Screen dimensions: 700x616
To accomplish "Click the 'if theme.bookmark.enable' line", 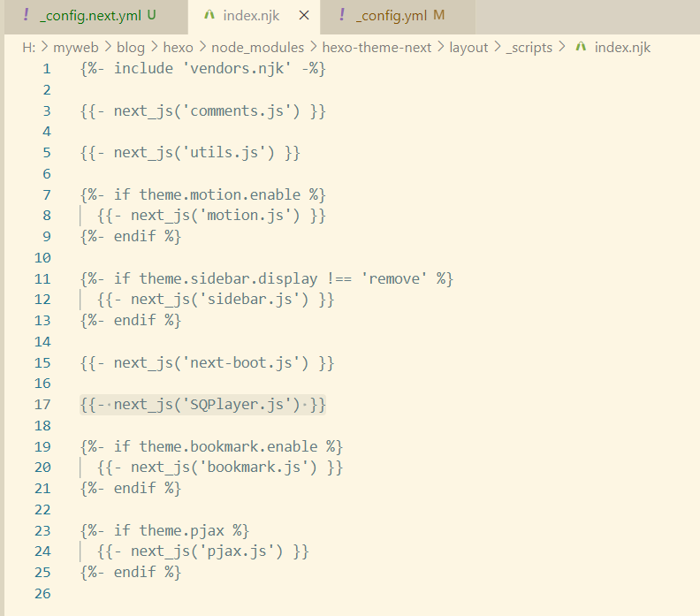I will (x=211, y=446).
